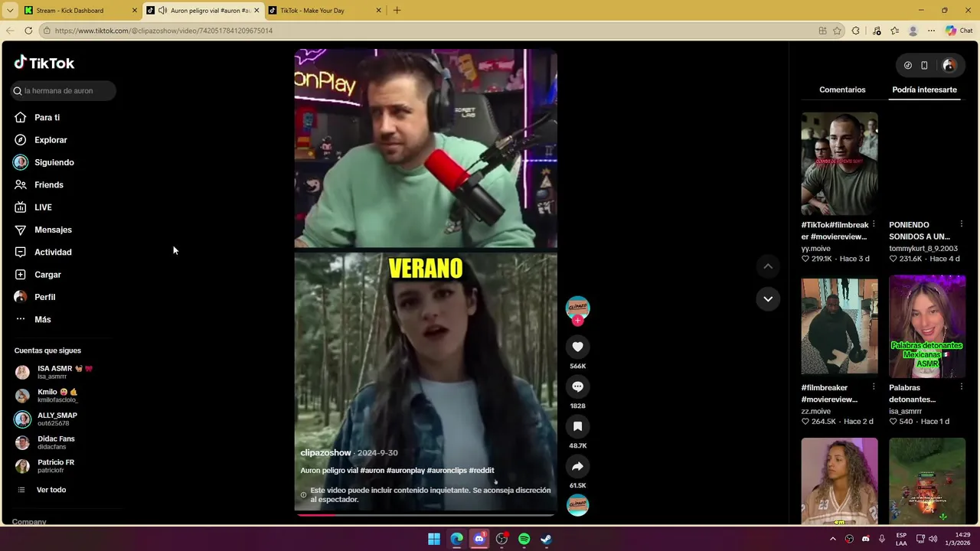The width and height of the screenshot is (980, 551).
Task: Open the profile avatar menu at top right
Action: coord(949,65)
